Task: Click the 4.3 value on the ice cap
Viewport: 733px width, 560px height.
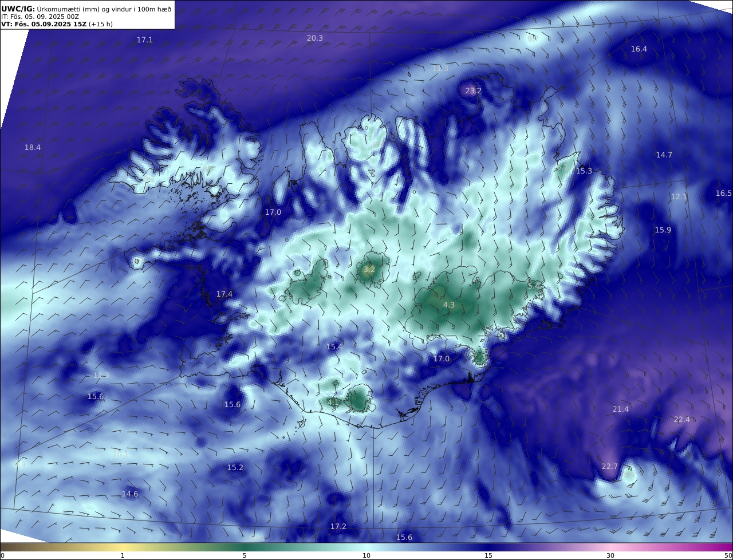Action: coord(449,305)
